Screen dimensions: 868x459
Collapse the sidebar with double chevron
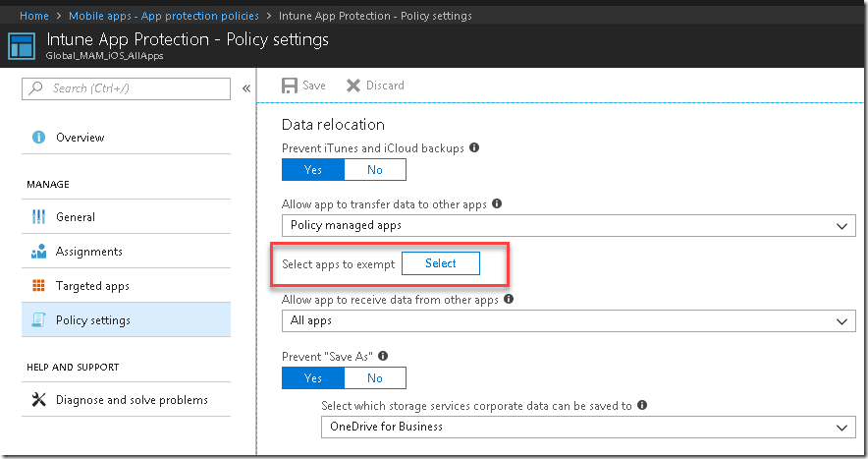(x=246, y=88)
